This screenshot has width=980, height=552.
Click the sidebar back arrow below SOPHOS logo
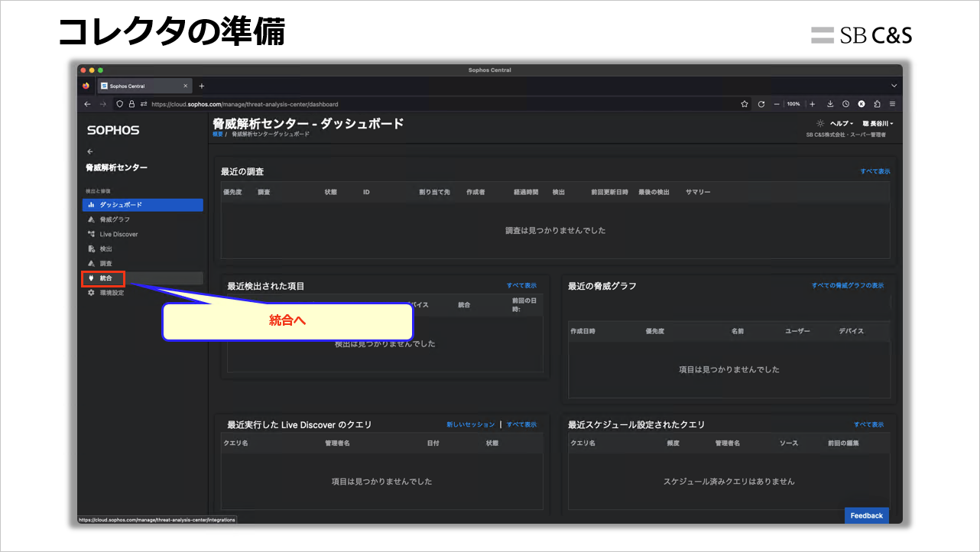(x=90, y=151)
